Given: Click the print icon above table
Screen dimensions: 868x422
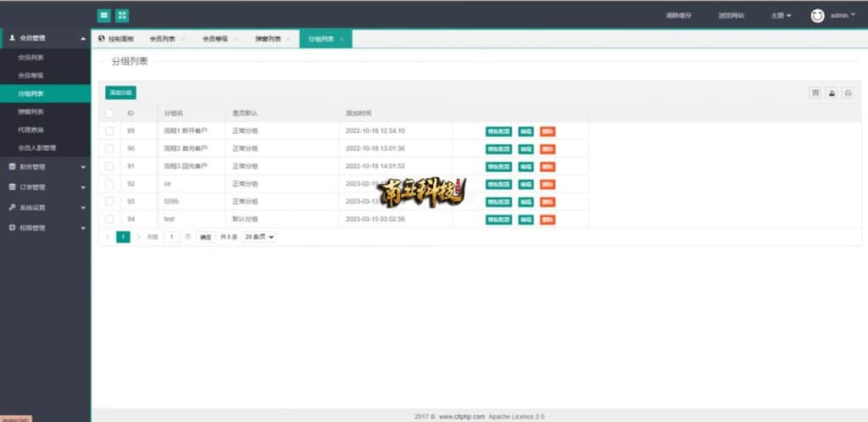Looking at the screenshot, I should (848, 93).
